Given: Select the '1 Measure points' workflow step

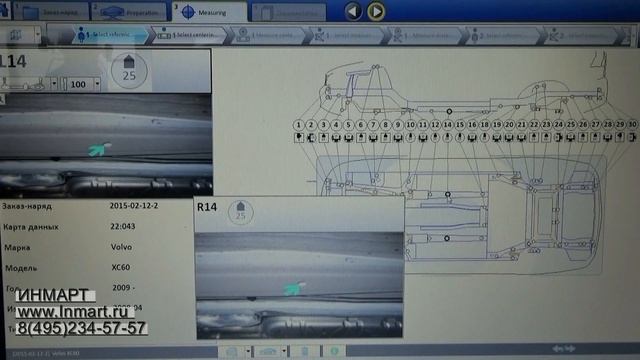Looking at the screenshot, I should [x=269, y=35].
